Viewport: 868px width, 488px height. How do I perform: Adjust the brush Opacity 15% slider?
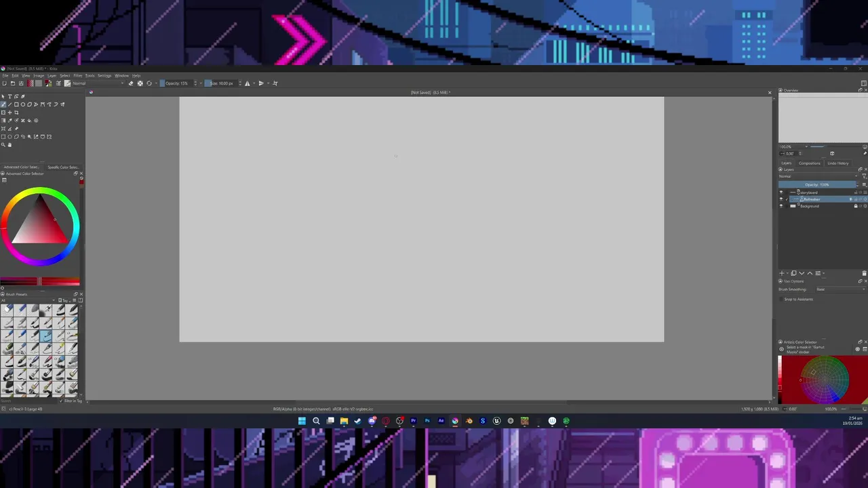[x=176, y=83]
